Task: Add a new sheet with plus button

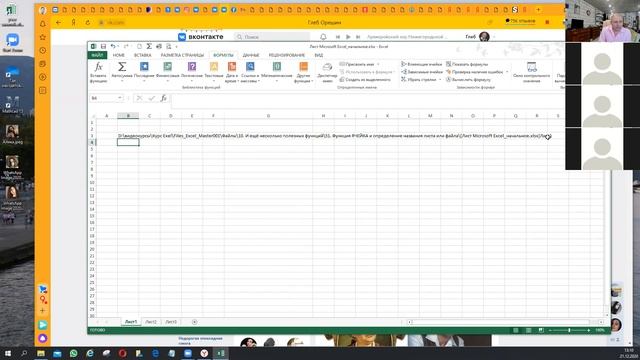Action: pos(194,322)
